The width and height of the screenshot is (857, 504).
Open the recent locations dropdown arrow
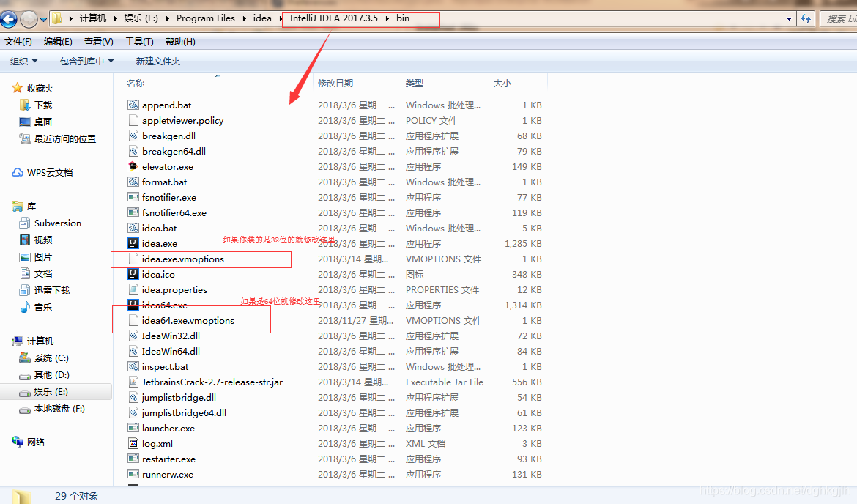click(x=43, y=20)
